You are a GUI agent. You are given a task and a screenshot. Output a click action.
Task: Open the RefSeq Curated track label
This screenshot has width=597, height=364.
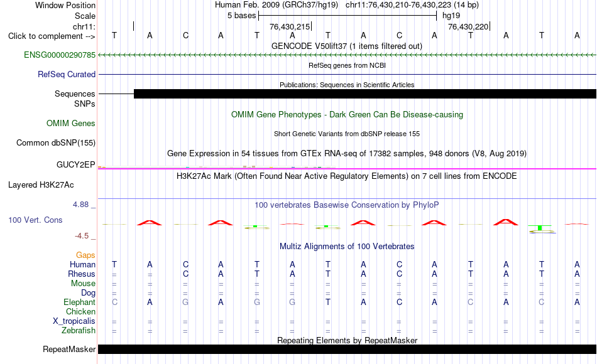point(66,74)
